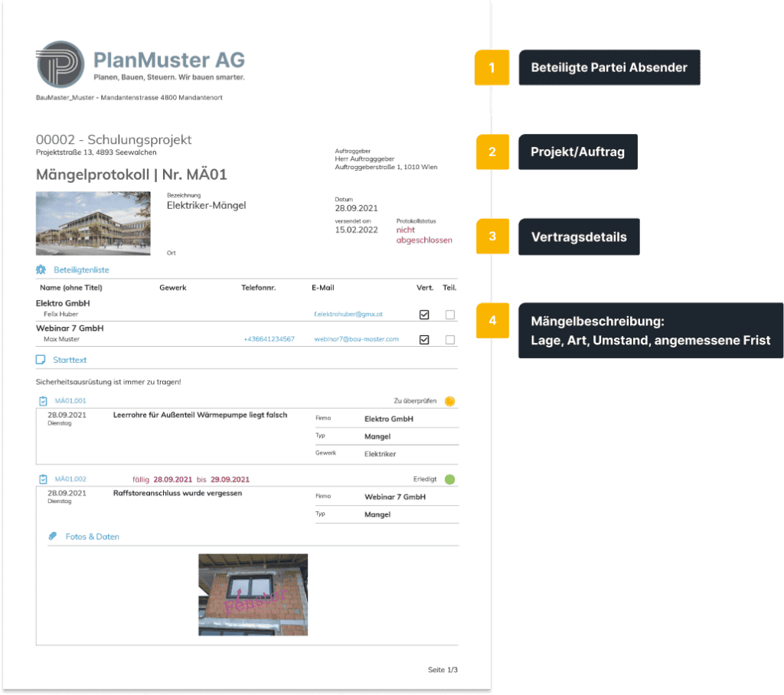Screen dimensions: 784x695
Task: Click the yellow number 1 badge
Action: tap(492, 67)
